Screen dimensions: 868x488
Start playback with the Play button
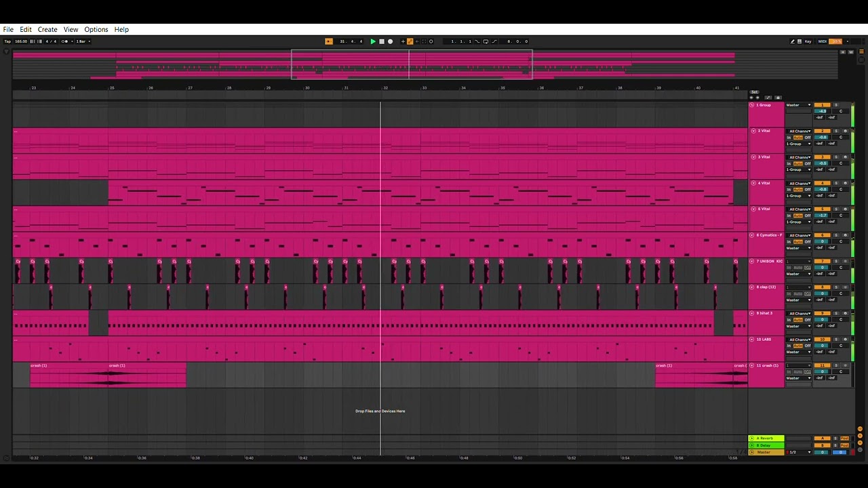coord(373,41)
